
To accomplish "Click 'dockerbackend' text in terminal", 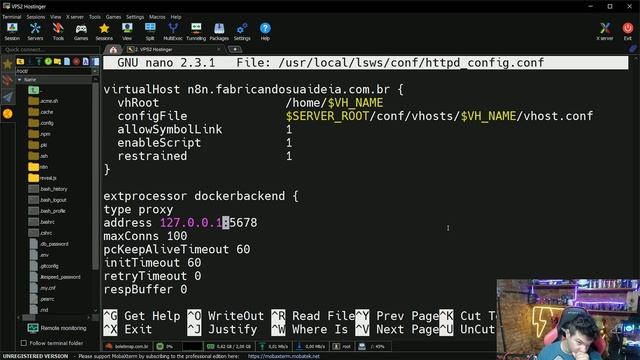I will pos(240,196).
